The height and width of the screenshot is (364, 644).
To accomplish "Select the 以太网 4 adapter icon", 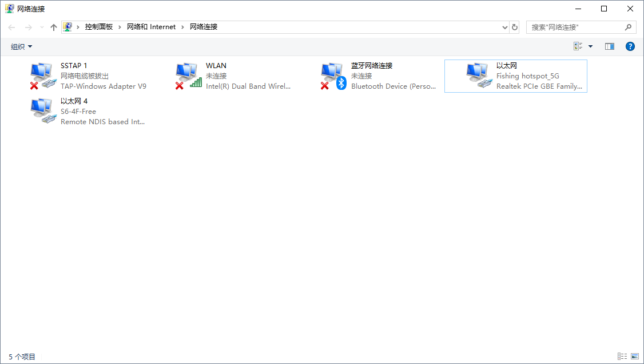I will 43,112.
